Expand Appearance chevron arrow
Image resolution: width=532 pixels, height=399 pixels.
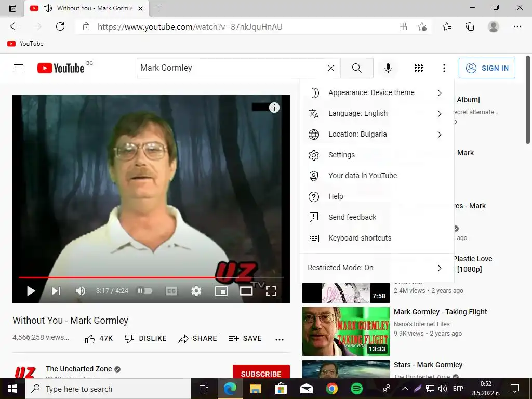click(x=440, y=93)
